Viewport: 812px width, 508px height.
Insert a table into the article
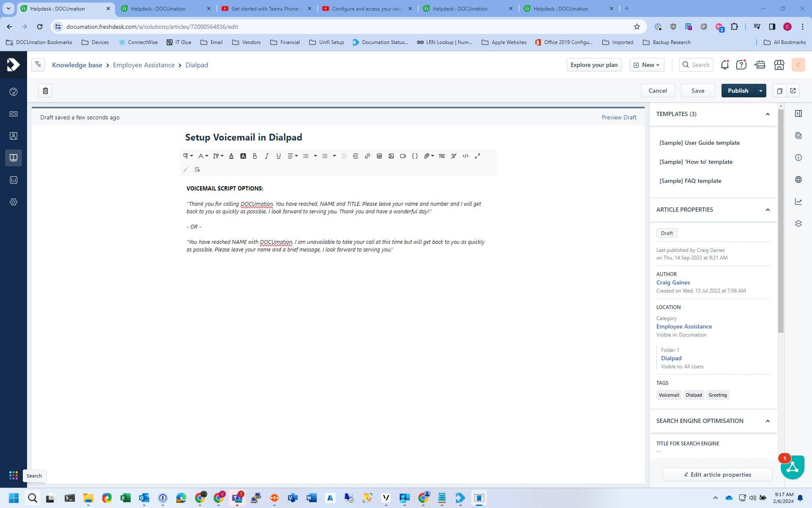pos(379,156)
